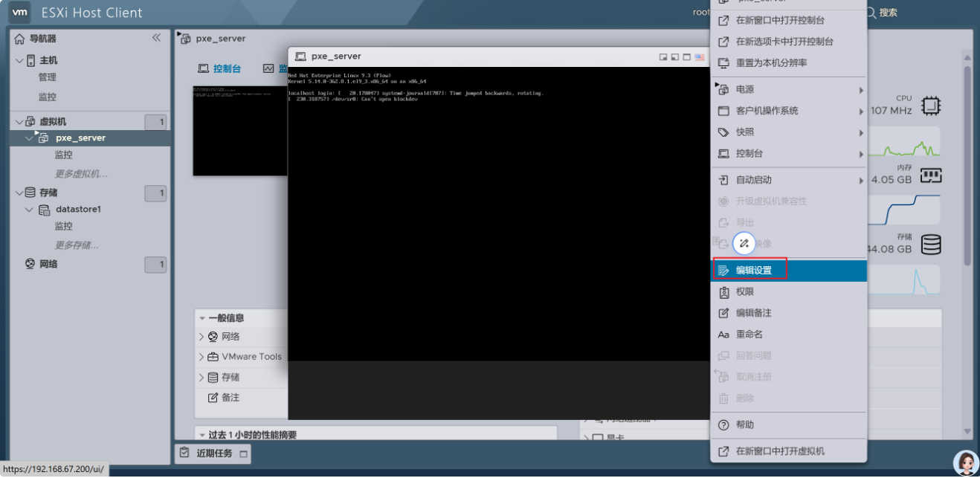Click into the pxe_server console screen
Image resolution: width=980 pixels, height=478 pixels.
(499, 213)
